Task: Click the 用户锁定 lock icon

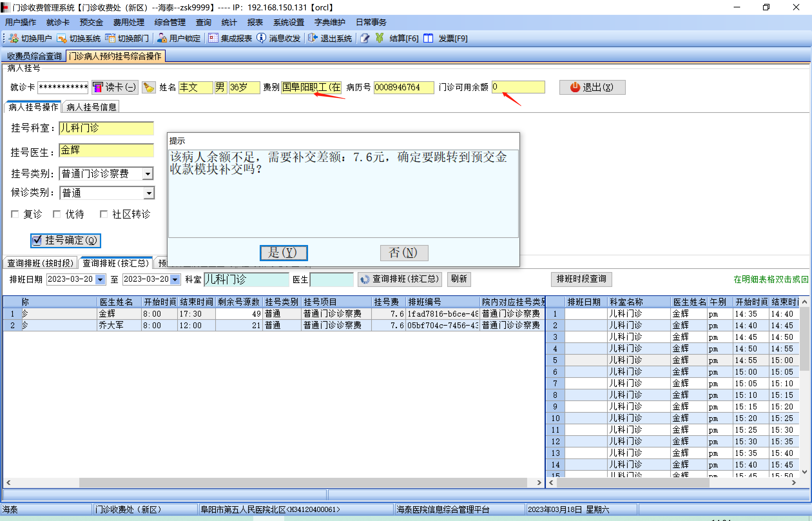Action: pos(162,38)
